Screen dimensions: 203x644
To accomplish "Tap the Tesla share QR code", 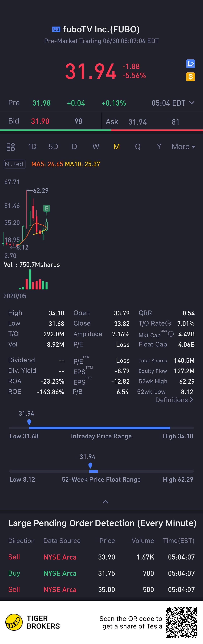I will (181, 622).
